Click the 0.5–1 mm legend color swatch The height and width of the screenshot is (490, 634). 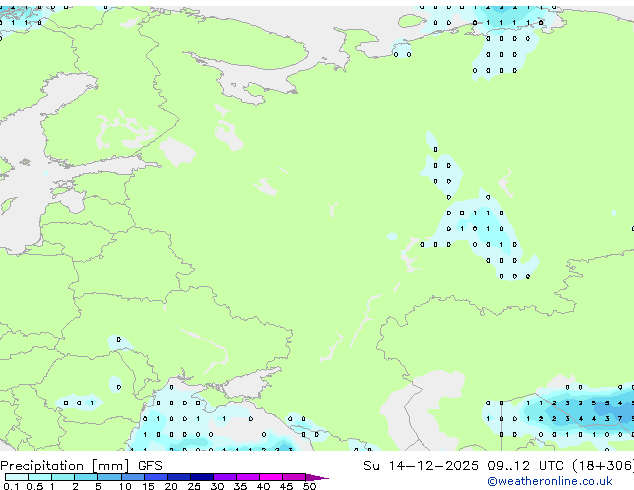pyautogui.click(x=40, y=477)
